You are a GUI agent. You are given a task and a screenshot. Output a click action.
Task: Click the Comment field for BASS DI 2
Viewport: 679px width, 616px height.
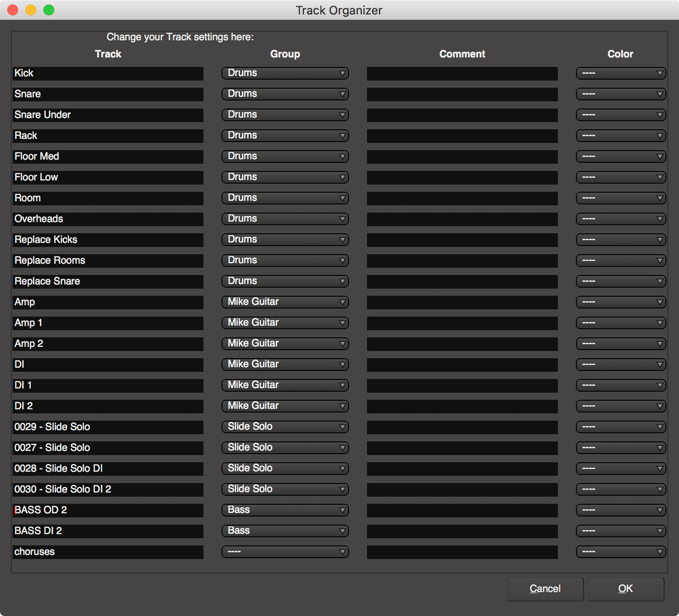[x=462, y=531]
